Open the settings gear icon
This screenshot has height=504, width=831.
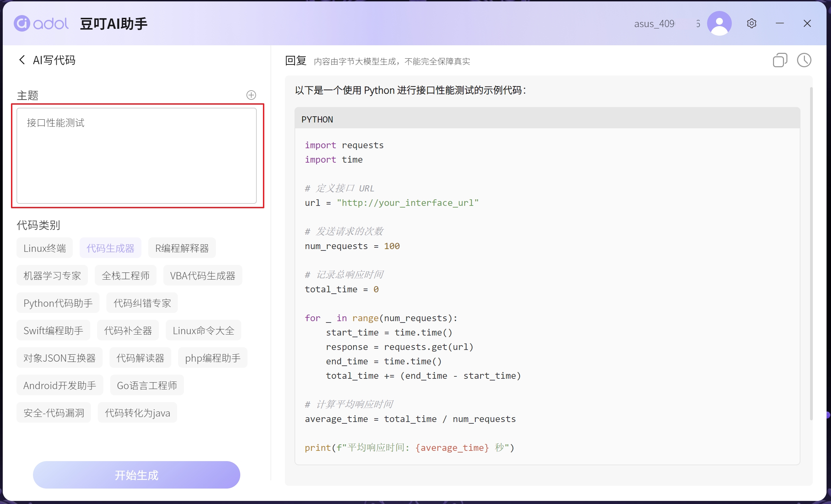[751, 23]
